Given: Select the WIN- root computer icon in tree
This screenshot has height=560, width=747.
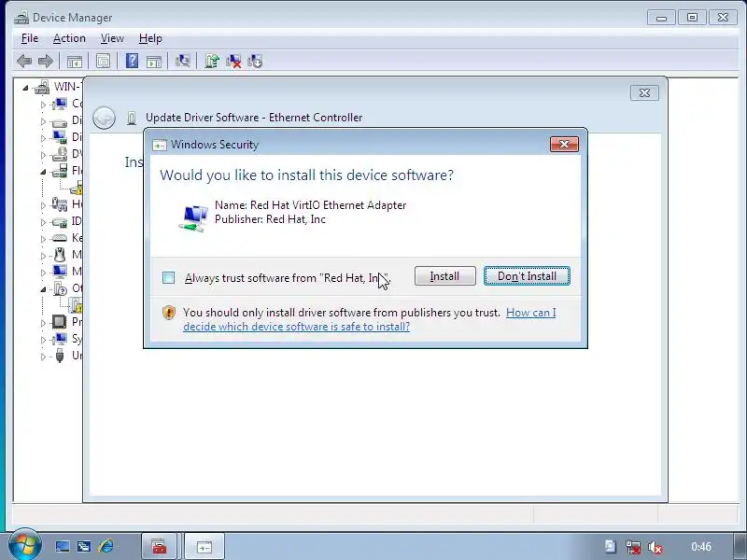Looking at the screenshot, I should (42, 87).
